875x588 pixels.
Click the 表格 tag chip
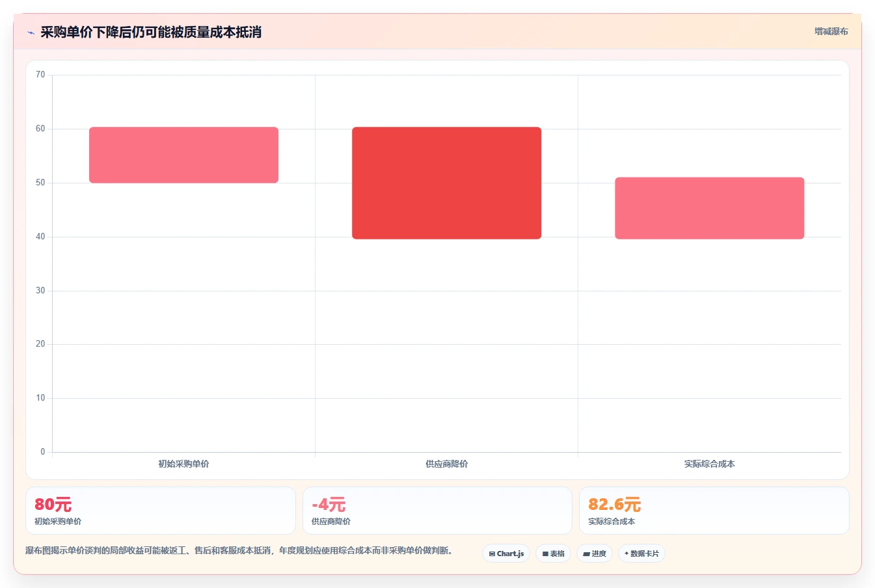click(553, 554)
